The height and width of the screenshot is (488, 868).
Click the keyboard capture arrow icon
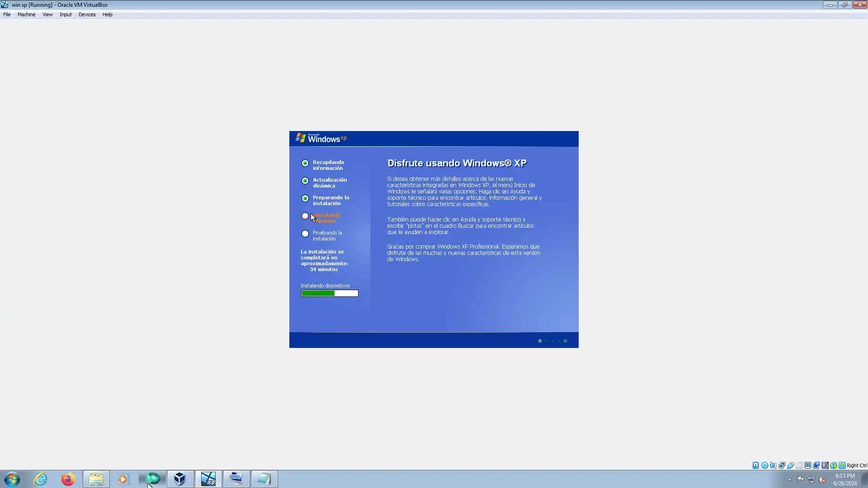842,465
